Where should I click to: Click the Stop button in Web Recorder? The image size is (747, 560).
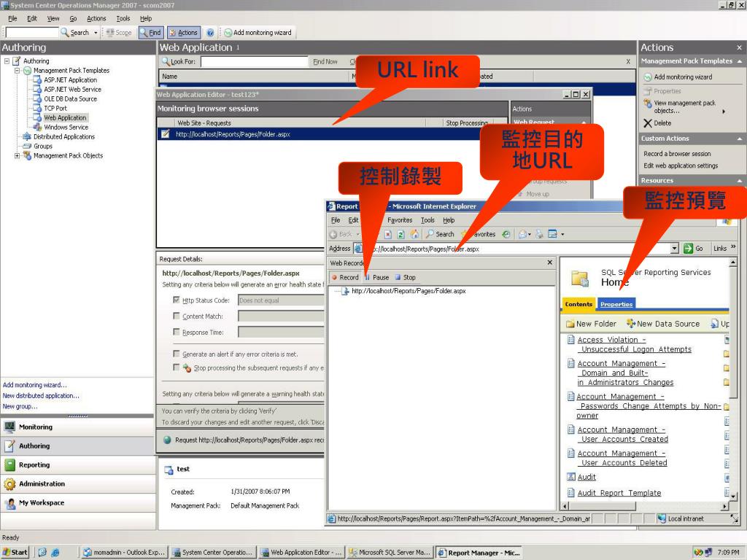405,277
